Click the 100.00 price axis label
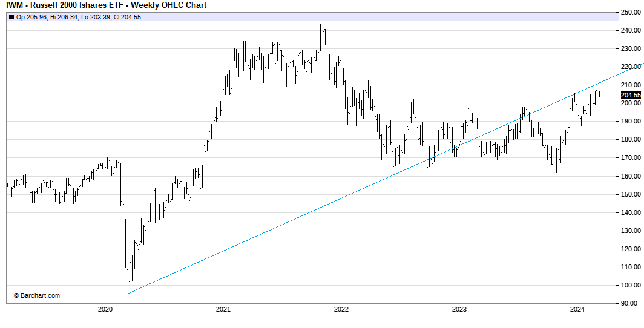Screen dimensions: 644x328 [631, 285]
